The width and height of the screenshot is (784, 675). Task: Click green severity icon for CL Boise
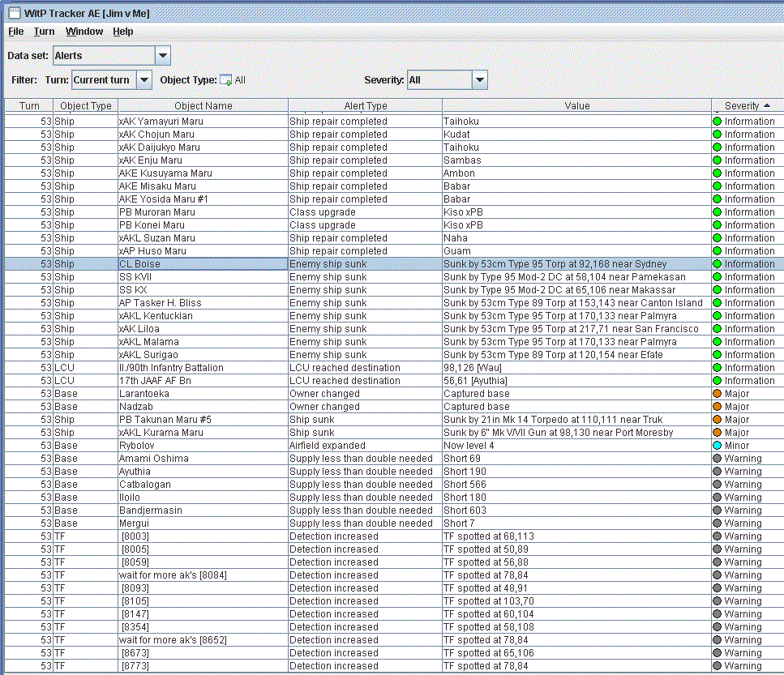click(718, 264)
